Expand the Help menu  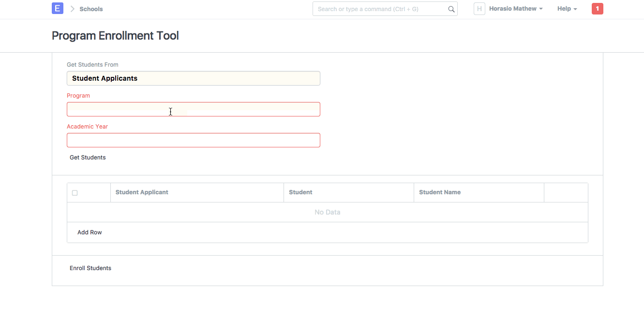567,9
